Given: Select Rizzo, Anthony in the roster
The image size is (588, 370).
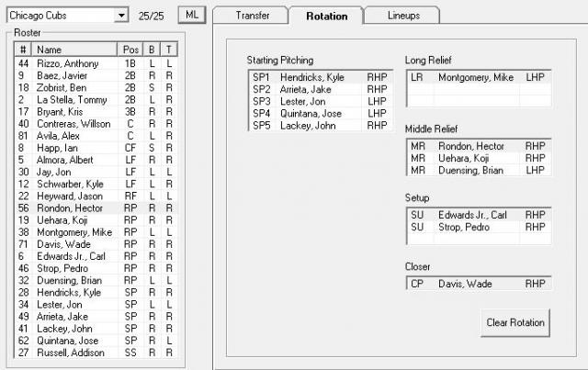Looking at the screenshot, I should tap(73, 63).
